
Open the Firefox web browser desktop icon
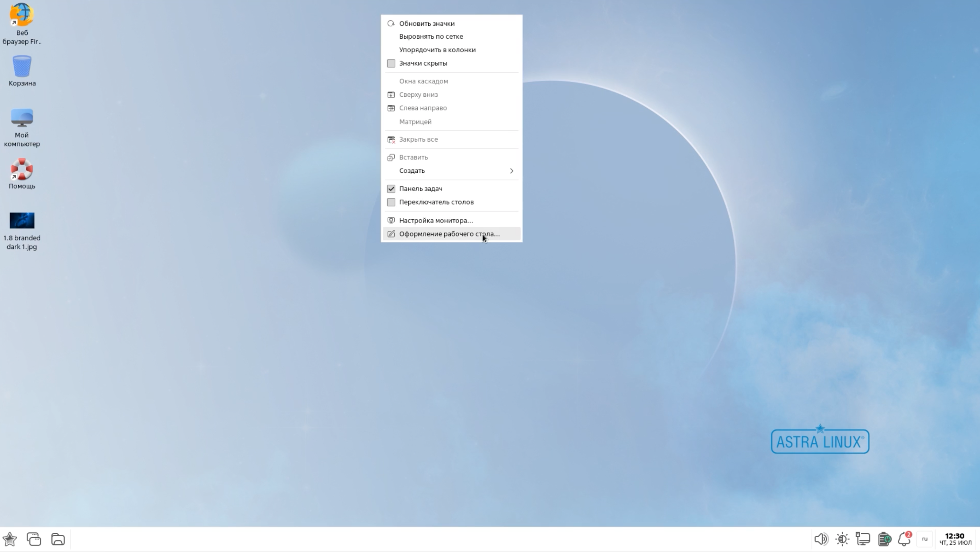pyautogui.click(x=22, y=15)
